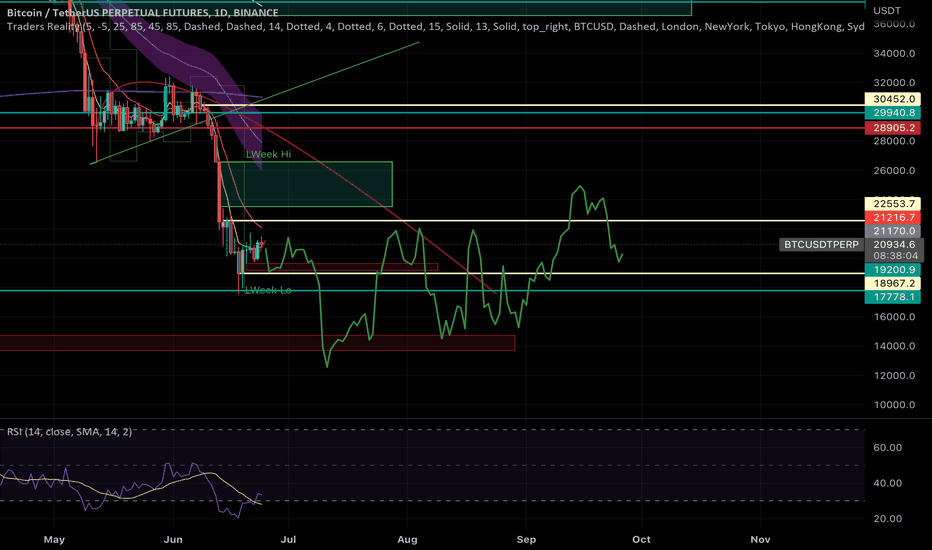The width and height of the screenshot is (932, 550).
Task: Click the USDT currency label on price axis
Action: 887,11
